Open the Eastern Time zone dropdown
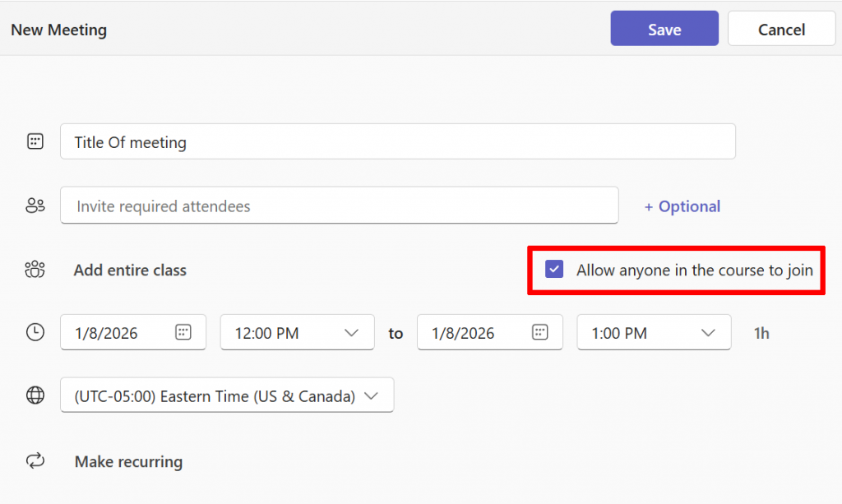The image size is (842, 504). click(x=371, y=395)
